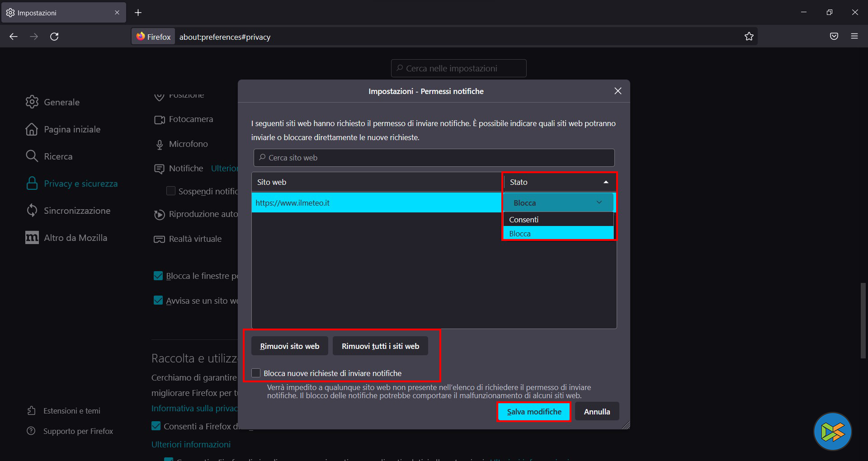The height and width of the screenshot is (461, 868).
Task: Click Rimuovi tutti i siti web button
Action: (x=380, y=346)
